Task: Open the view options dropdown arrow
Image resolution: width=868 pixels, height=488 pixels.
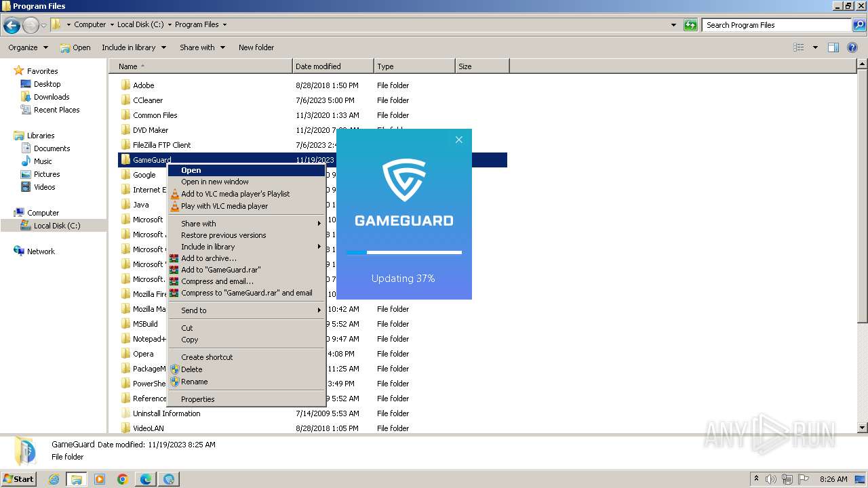Action: [815, 47]
